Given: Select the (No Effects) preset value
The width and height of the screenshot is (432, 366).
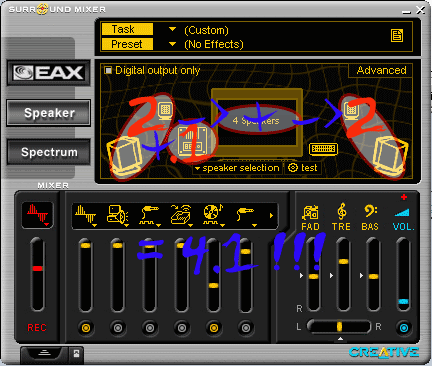Looking at the screenshot, I should pyautogui.click(x=214, y=44).
